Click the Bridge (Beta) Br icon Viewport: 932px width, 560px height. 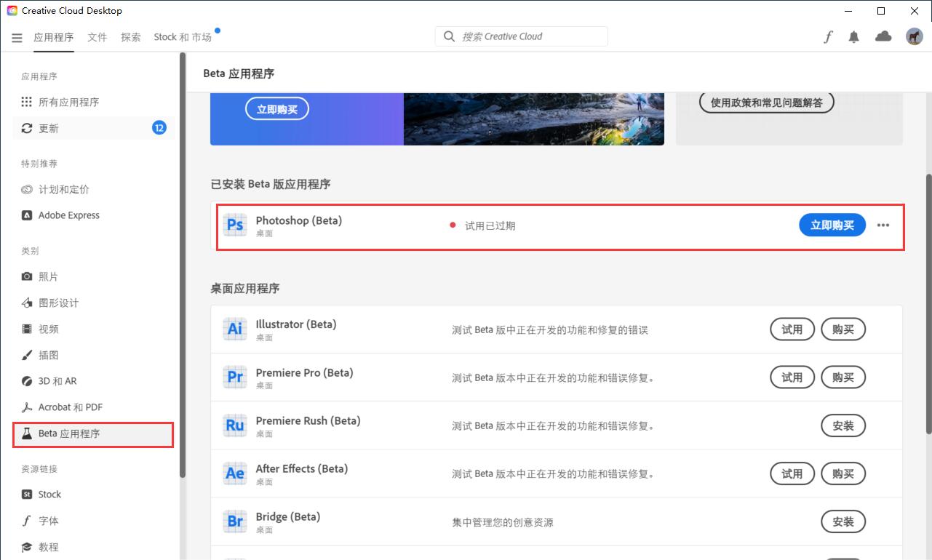tap(235, 521)
